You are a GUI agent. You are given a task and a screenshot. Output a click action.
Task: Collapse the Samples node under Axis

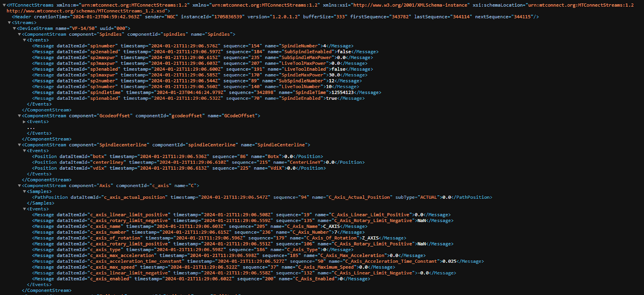pyautogui.click(x=25, y=192)
